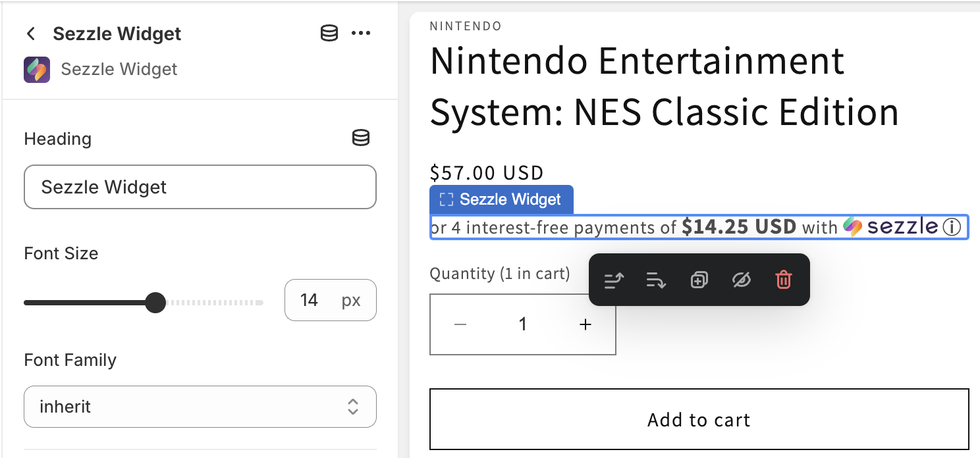Decrease product quantity with minus button
This screenshot has height=458, width=980.
460,324
